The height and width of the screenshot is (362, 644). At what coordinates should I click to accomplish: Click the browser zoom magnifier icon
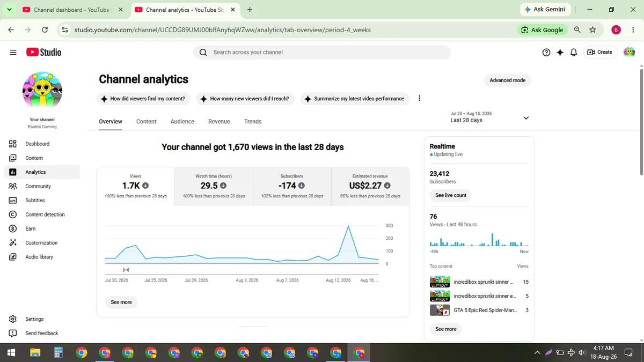577,30
